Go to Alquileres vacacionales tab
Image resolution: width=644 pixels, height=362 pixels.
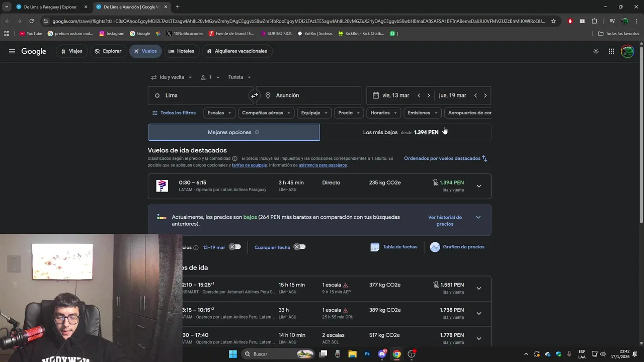(x=237, y=51)
